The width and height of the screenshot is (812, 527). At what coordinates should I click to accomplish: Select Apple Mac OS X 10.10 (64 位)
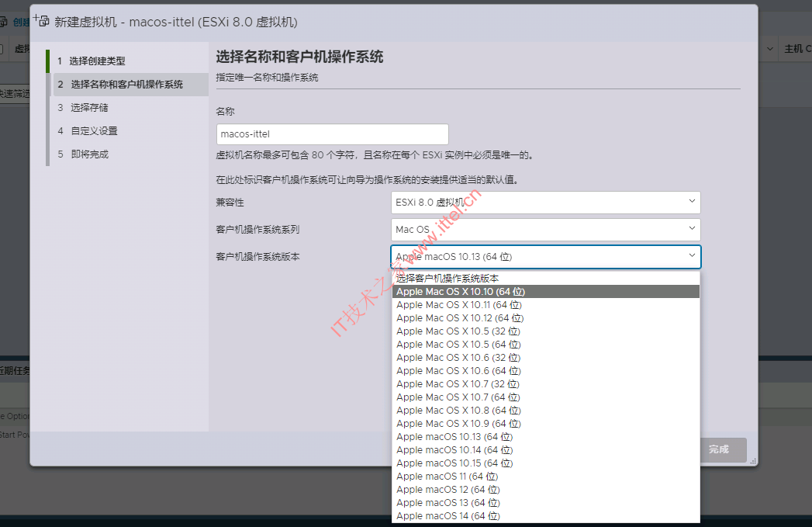point(545,292)
